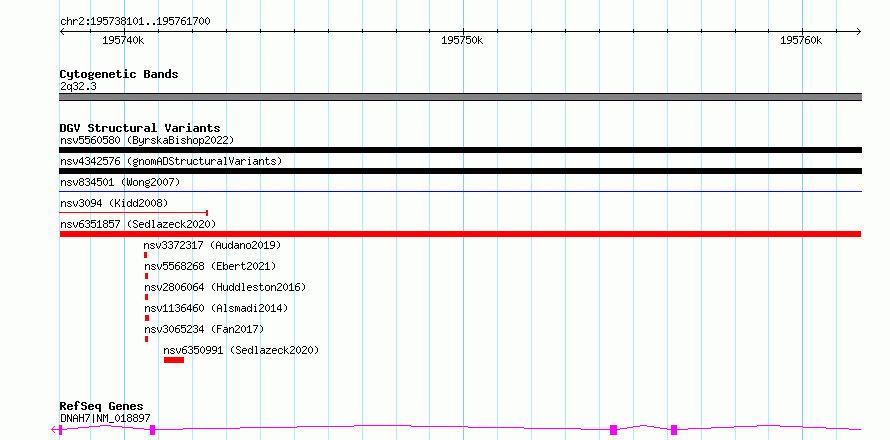Click the black bar for nsv4342576

pyautogui.click(x=460, y=171)
